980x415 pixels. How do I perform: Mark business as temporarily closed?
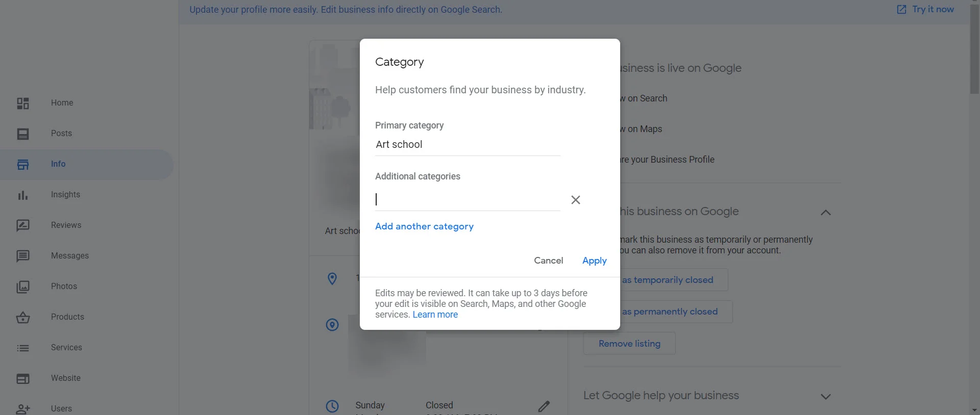(674, 280)
